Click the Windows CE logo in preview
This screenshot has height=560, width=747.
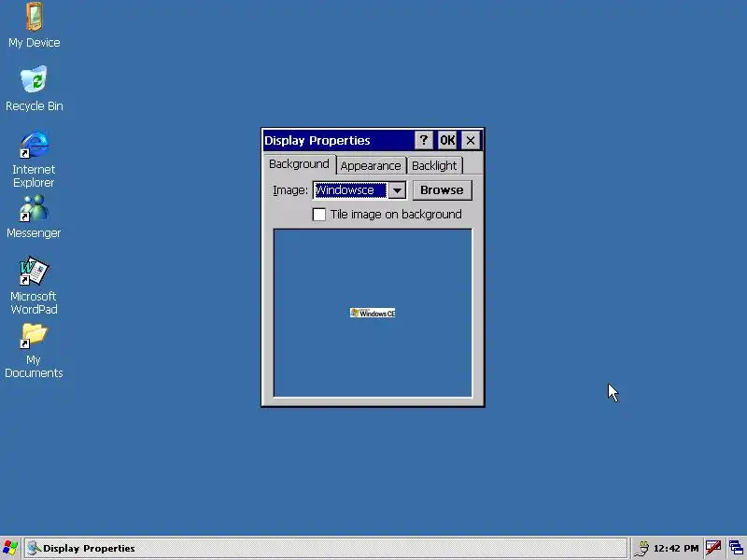pos(373,313)
